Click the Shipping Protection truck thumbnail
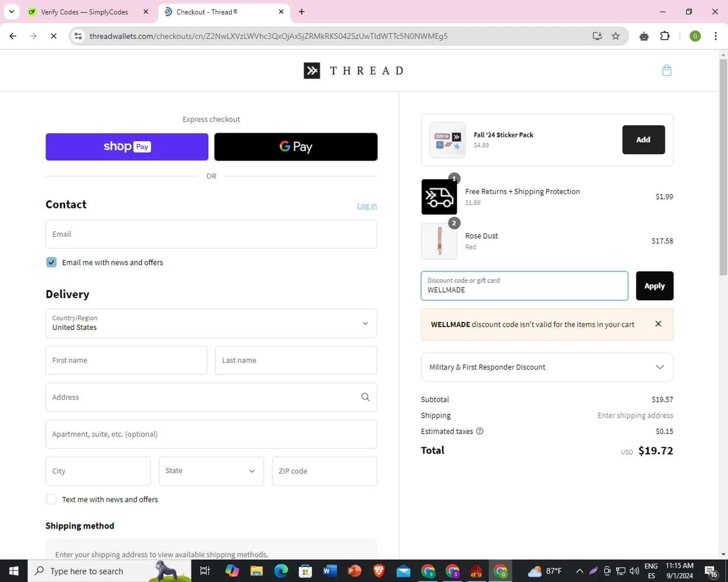Screen dimensions: 728x582 click(439, 197)
